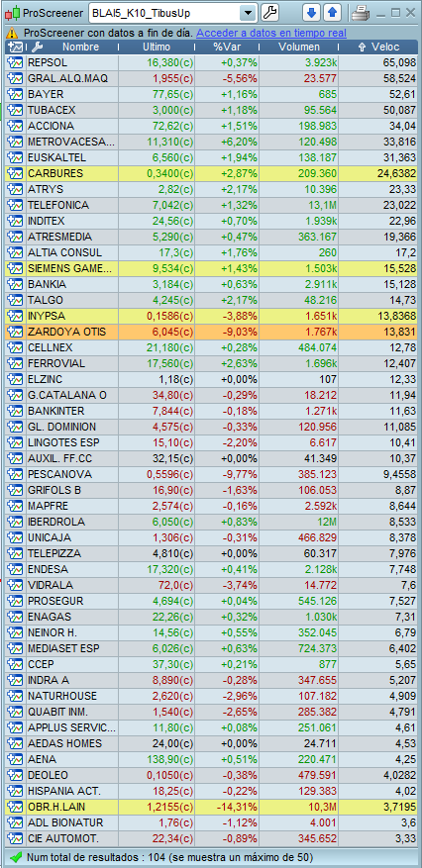Click the ProScreener logo icon in title bar
The height and width of the screenshot is (868, 422).
click(13, 13)
